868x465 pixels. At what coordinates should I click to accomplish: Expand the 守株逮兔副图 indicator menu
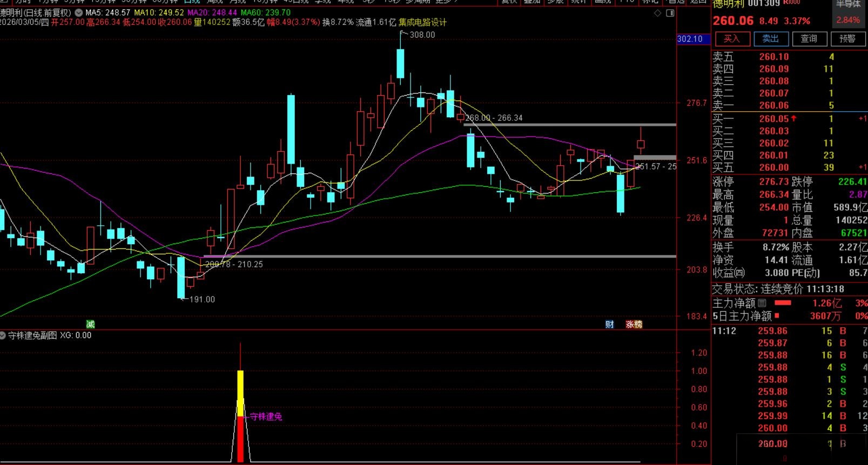[3, 335]
